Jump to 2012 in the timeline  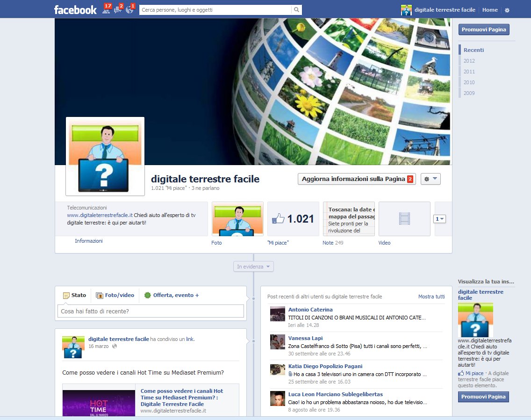(469, 61)
